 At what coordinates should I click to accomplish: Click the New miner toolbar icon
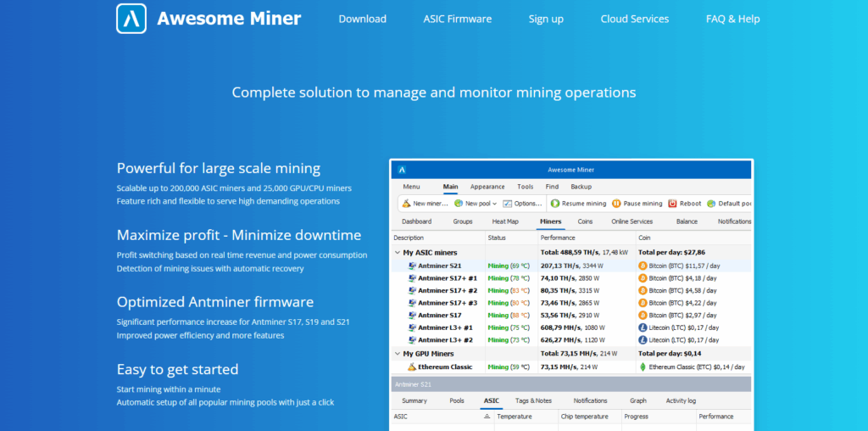coord(406,204)
